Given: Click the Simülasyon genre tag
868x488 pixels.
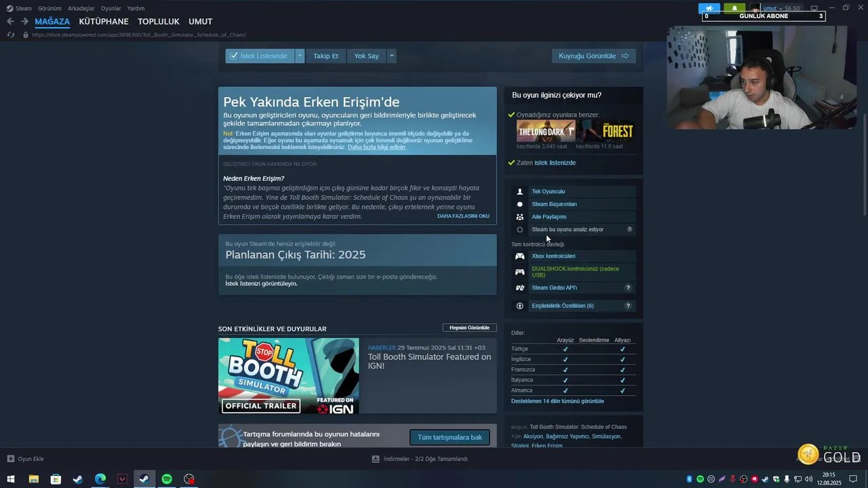Looking at the screenshot, I should [606, 436].
